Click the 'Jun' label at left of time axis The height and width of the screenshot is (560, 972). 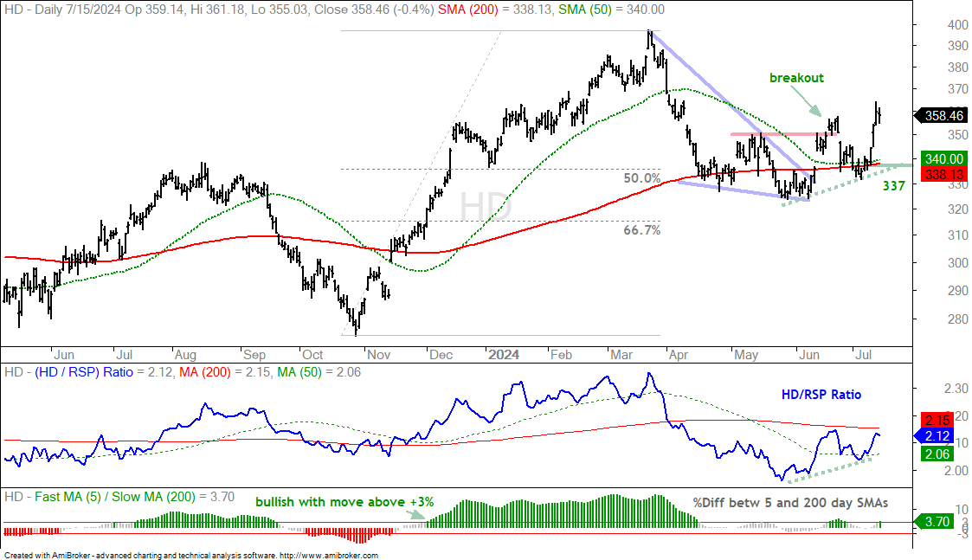64,355
